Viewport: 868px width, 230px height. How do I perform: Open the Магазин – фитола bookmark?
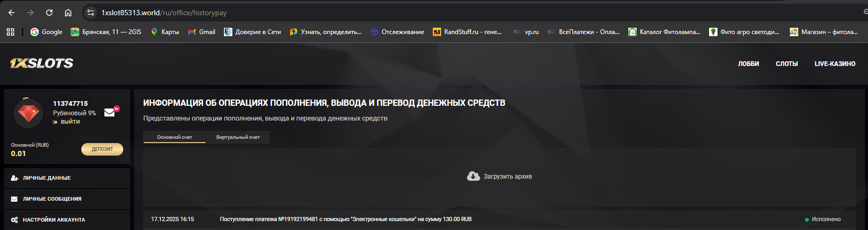(824, 32)
